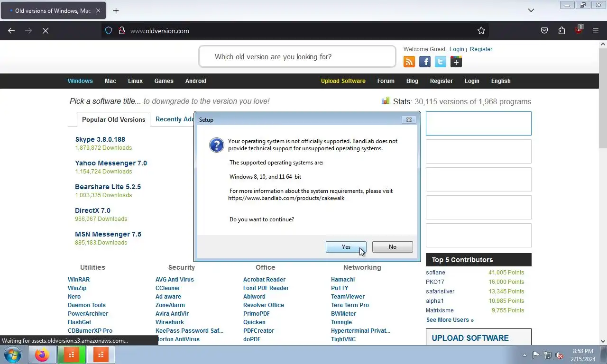Click the Firefox back arrow
Image resolution: width=607 pixels, height=364 pixels.
11,31
